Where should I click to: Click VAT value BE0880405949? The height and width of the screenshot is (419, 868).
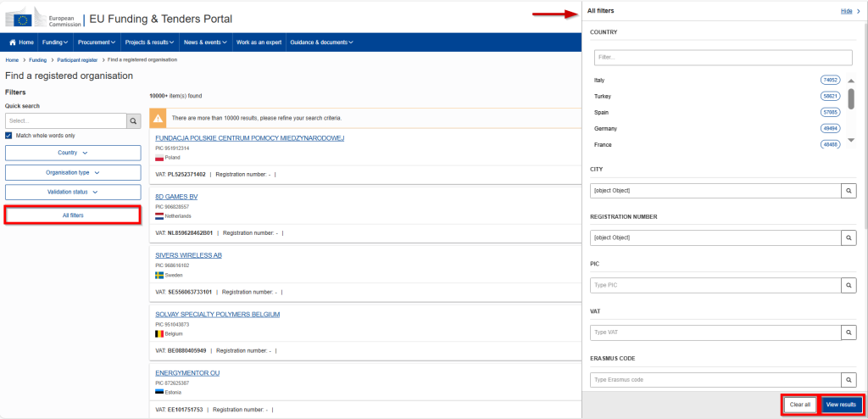[x=187, y=350]
